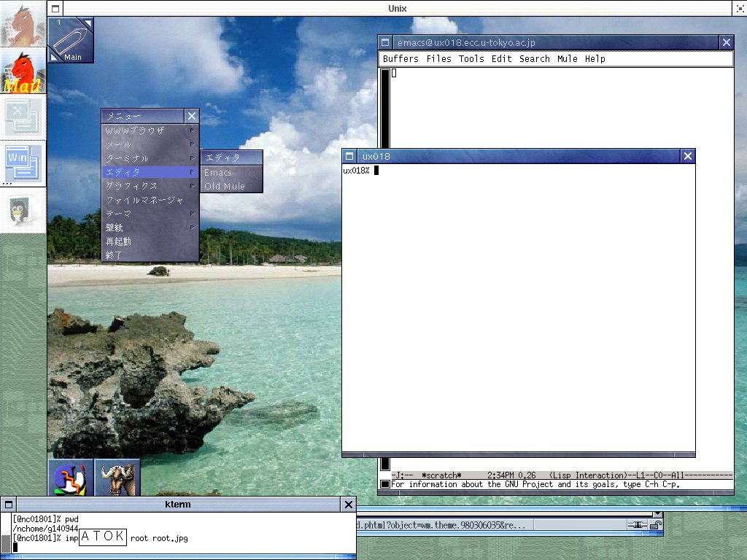Screen dimensions: 747x560
Task: Click 終了 to exit session
Action: pos(115,255)
